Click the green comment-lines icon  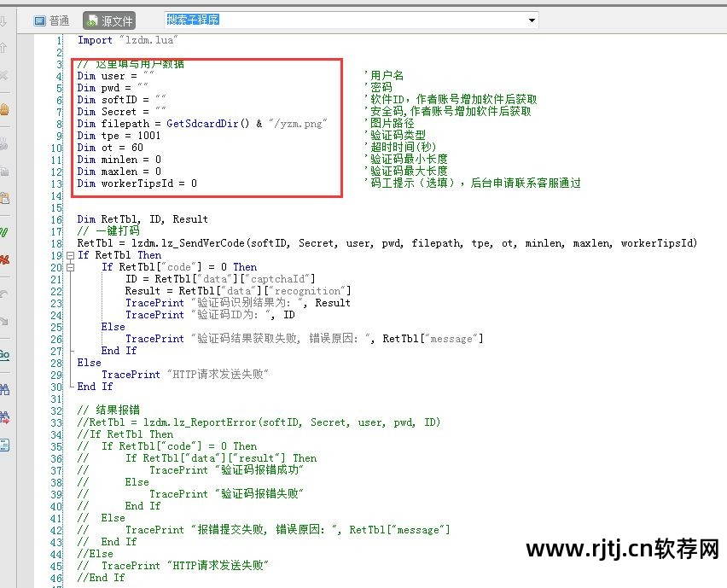point(4,232)
